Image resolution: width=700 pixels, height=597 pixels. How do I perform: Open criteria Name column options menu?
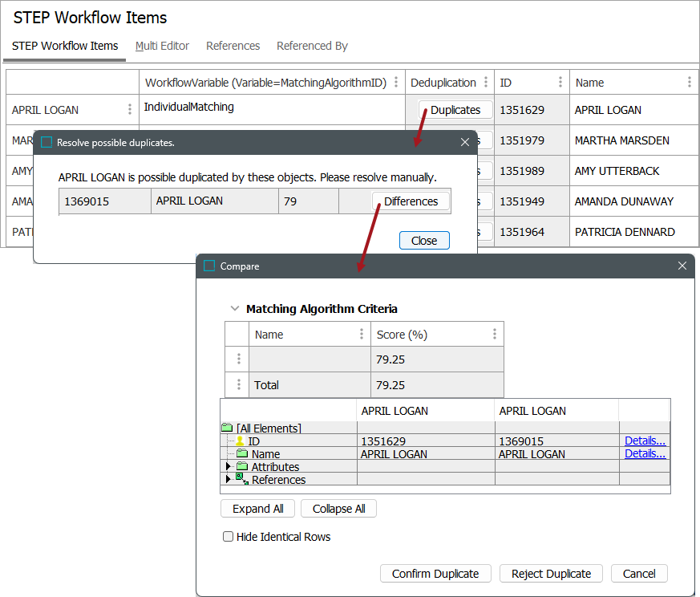[x=361, y=335]
